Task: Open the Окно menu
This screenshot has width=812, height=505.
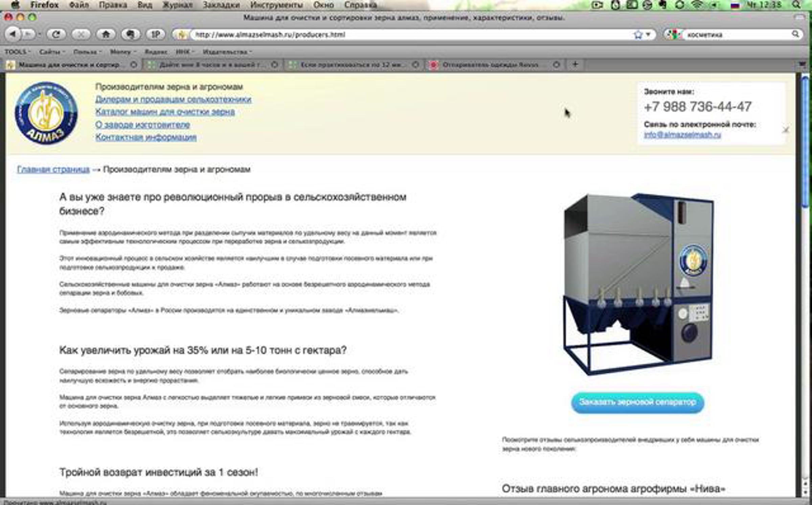Action: pos(323,5)
